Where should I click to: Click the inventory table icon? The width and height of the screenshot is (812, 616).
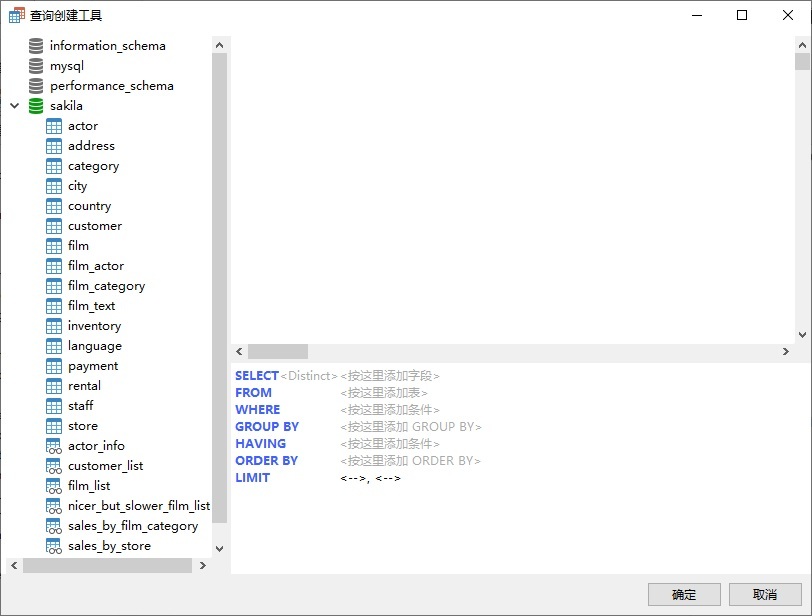(54, 326)
